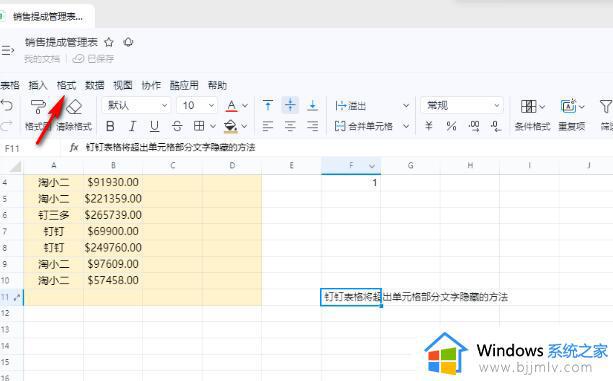Select column G header

410,166
